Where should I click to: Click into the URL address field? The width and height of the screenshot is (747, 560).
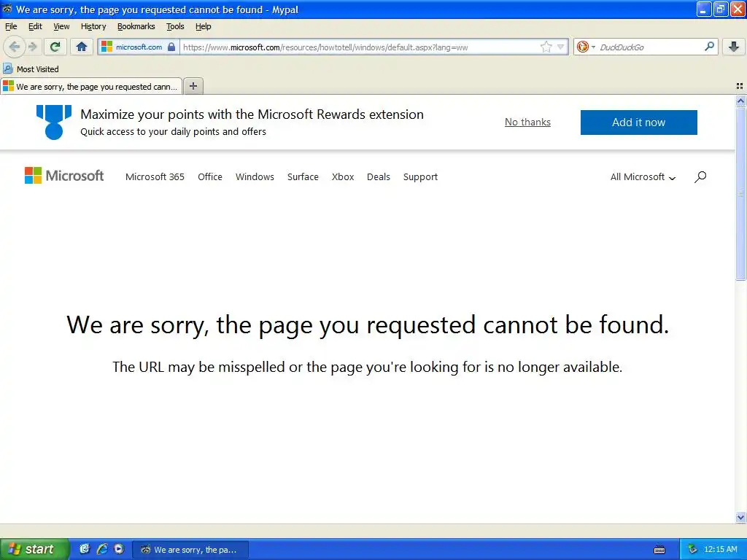[360, 47]
